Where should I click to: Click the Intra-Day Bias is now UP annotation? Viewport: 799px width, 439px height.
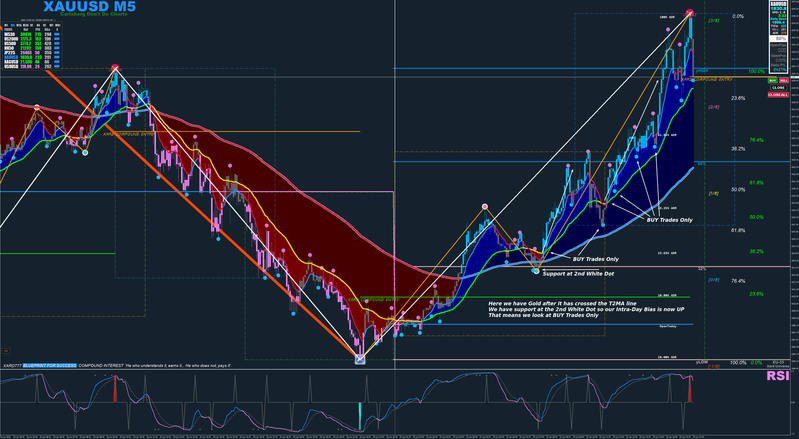(x=586, y=309)
